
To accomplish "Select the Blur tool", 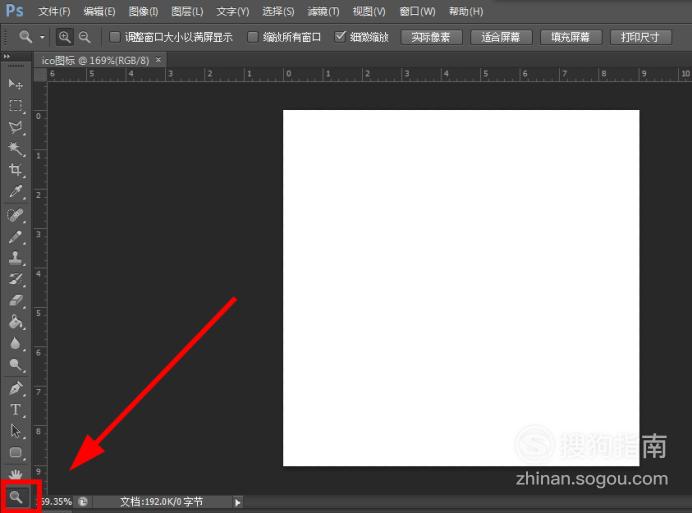I will pyautogui.click(x=15, y=343).
